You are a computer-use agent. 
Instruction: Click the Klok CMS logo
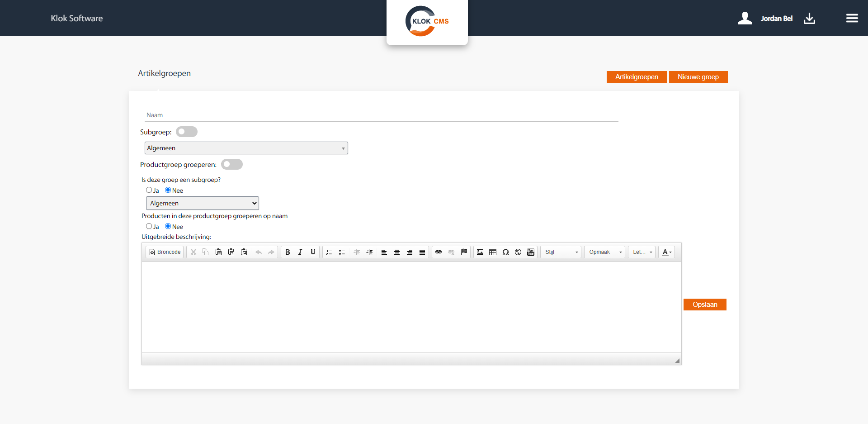(x=427, y=21)
